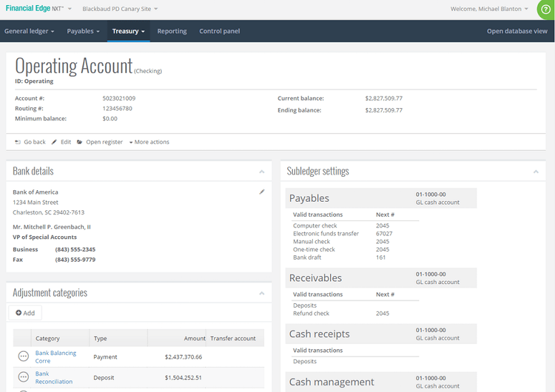Open the Payables menu

click(83, 31)
